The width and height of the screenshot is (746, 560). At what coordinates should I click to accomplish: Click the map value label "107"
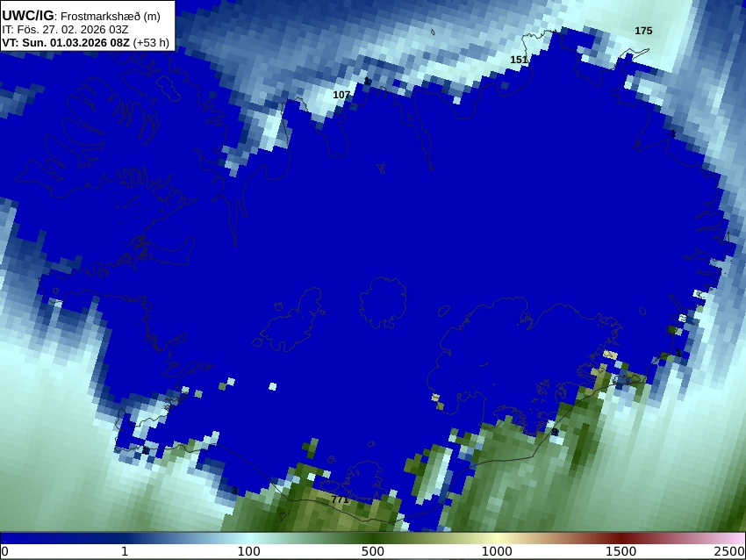click(341, 95)
